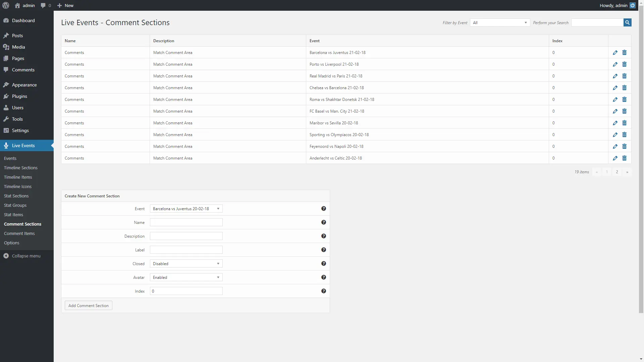Delete the Porto vs Liverpool comment section
This screenshot has width=644, height=362.
click(624, 64)
